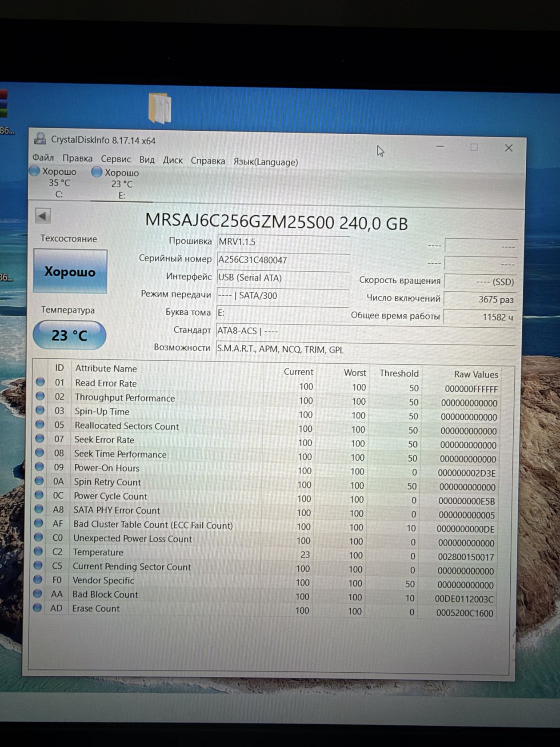Screen dimensions: 560x747
Task: Select the Erase Count row text
Action: 96,608
